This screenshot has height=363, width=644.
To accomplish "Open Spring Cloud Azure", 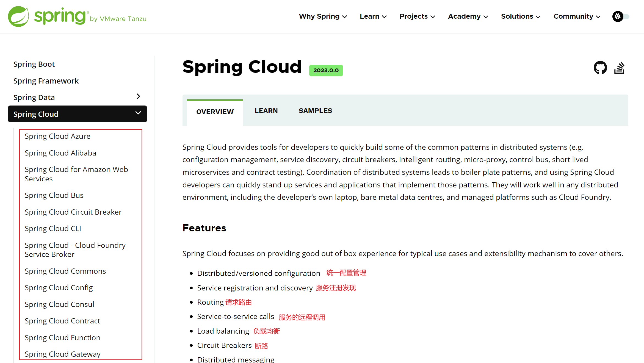I will coord(57,136).
